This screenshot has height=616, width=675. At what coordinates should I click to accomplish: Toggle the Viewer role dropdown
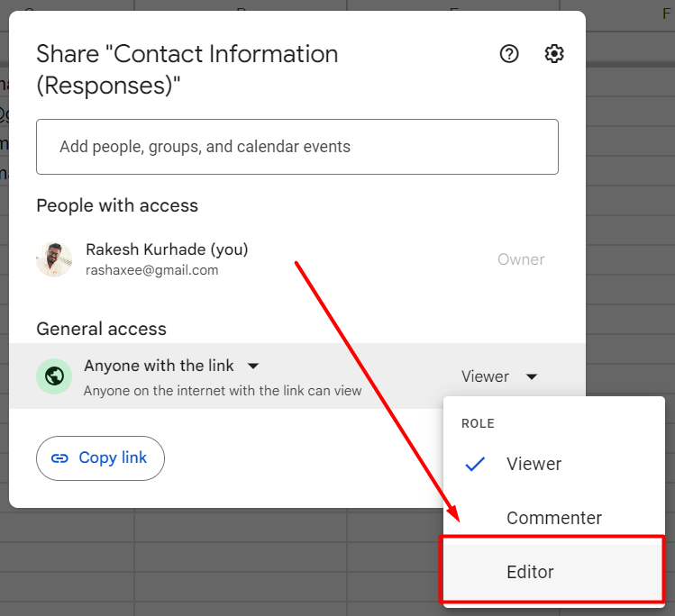coord(499,376)
